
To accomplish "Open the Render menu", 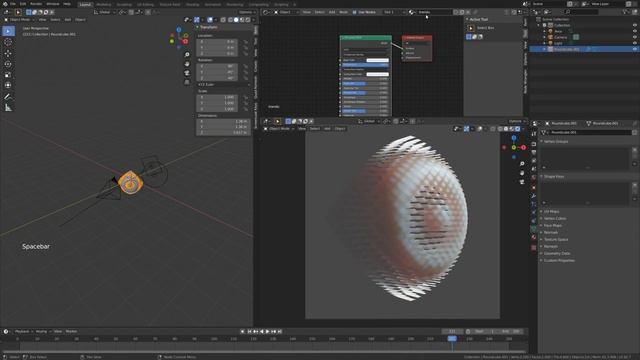I will tap(36, 4).
